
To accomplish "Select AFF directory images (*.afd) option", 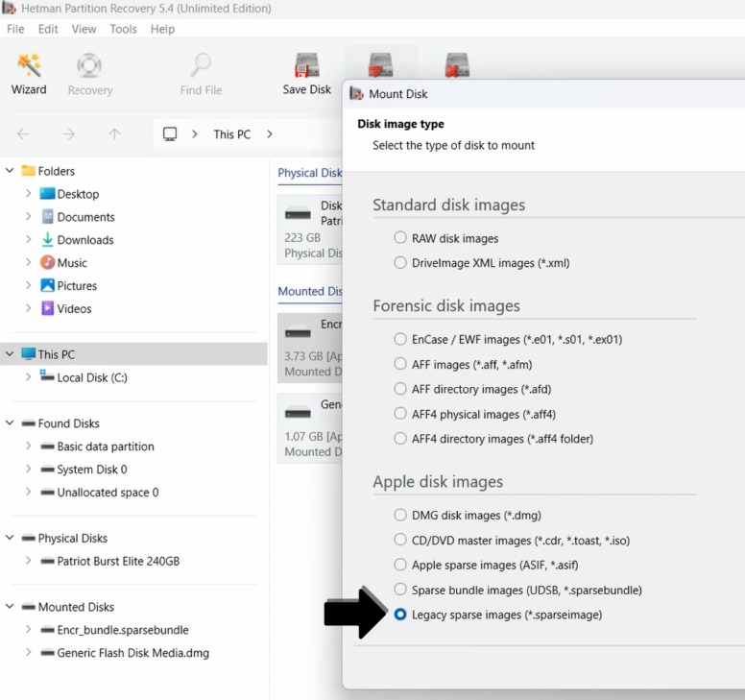I will pos(400,389).
